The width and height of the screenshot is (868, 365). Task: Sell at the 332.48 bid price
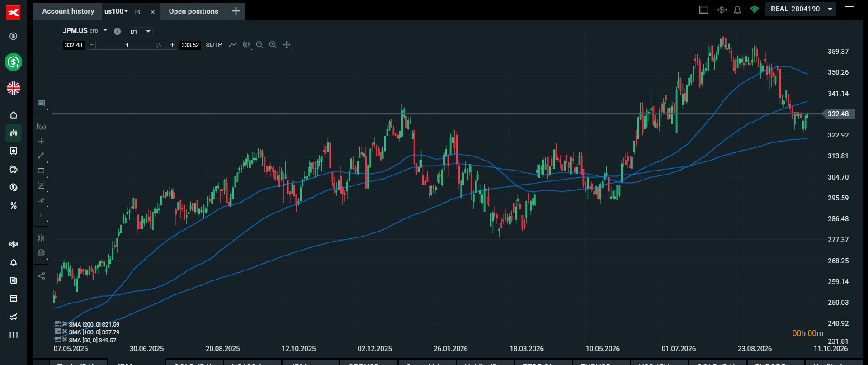(74, 45)
